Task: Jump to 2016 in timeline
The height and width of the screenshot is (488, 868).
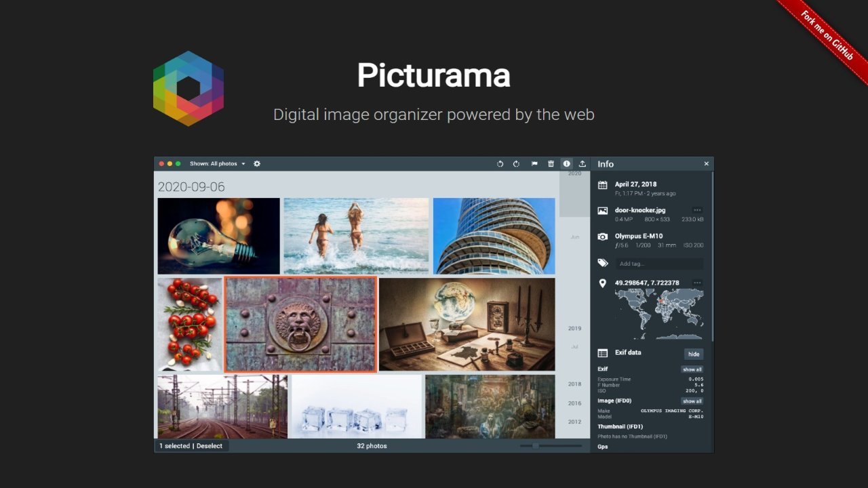Action: 574,403
